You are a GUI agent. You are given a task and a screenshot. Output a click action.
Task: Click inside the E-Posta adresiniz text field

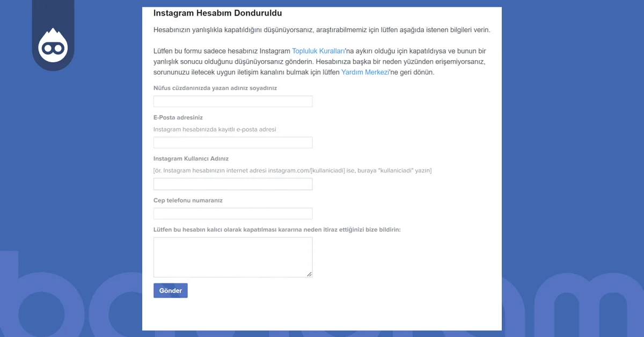tap(232, 142)
